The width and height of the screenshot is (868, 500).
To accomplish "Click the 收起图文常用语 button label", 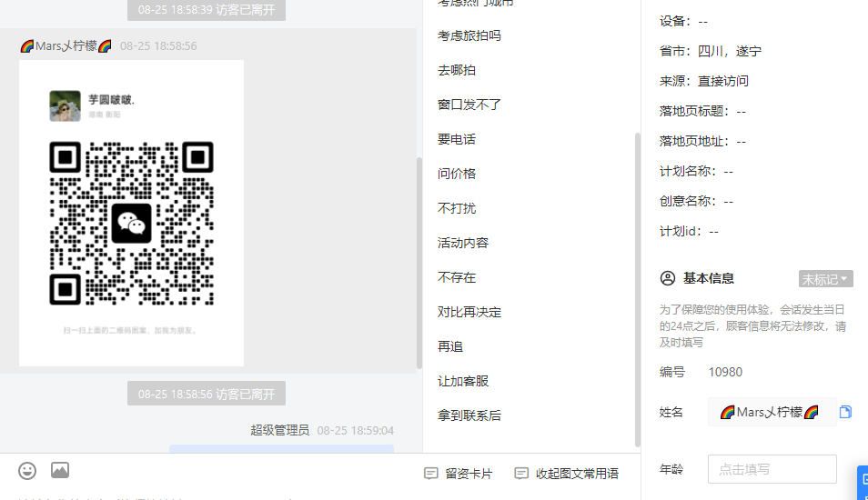I will pyautogui.click(x=577, y=474).
